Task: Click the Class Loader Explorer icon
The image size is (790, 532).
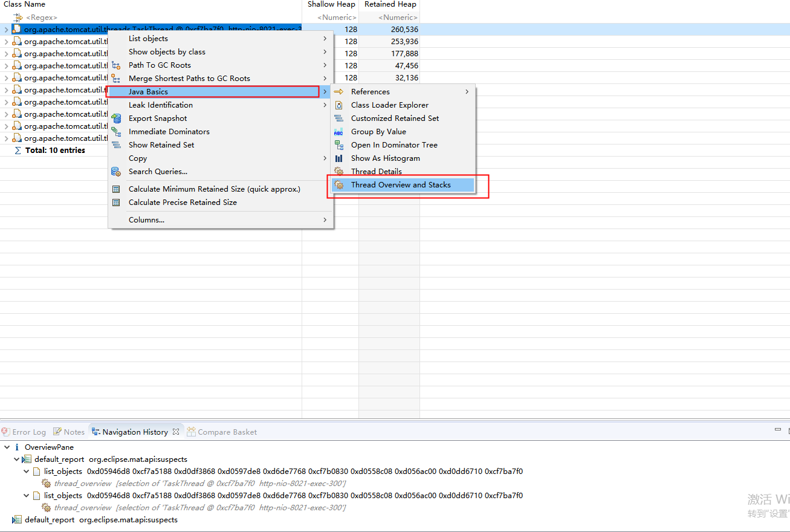Action: [338, 105]
